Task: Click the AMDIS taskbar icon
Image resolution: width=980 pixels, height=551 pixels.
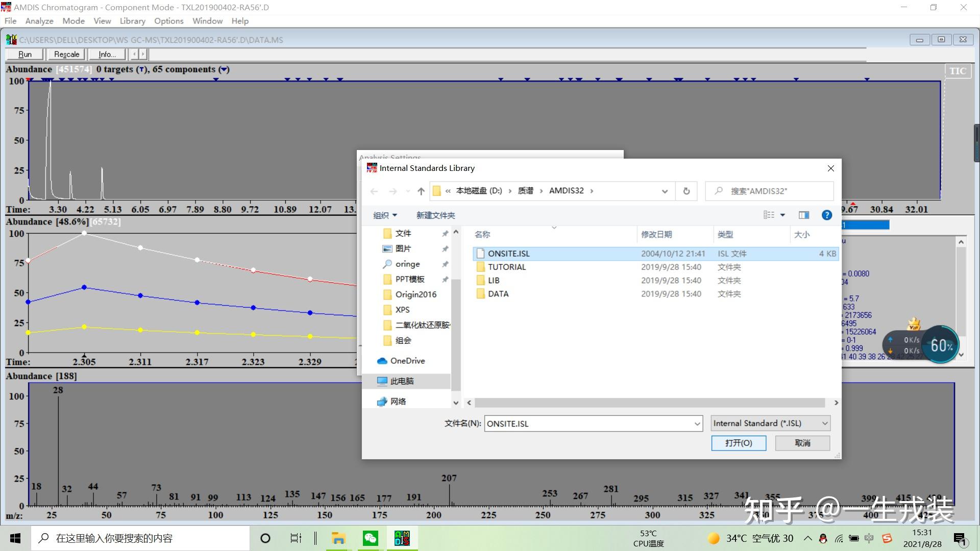Action: [402, 538]
